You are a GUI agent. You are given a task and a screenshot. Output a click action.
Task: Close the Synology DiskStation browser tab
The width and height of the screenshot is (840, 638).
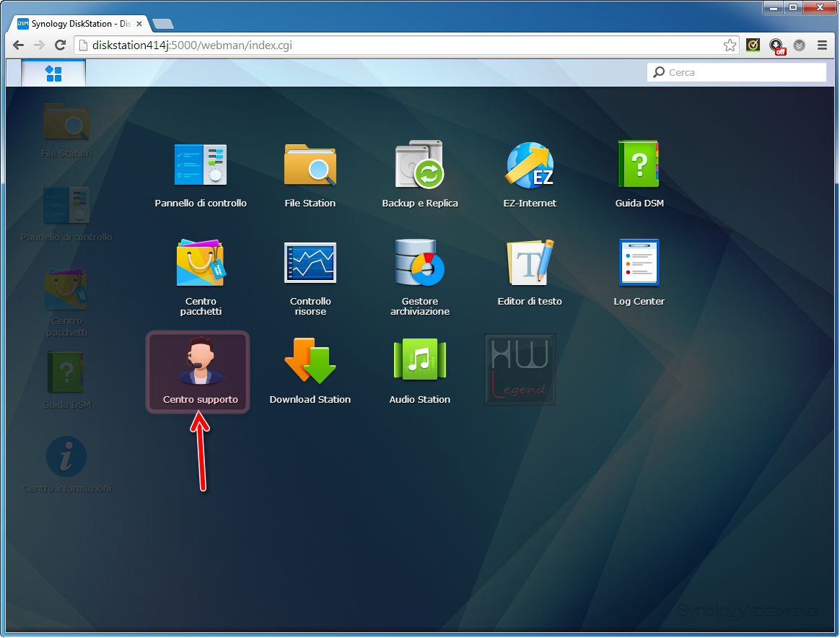point(139,24)
